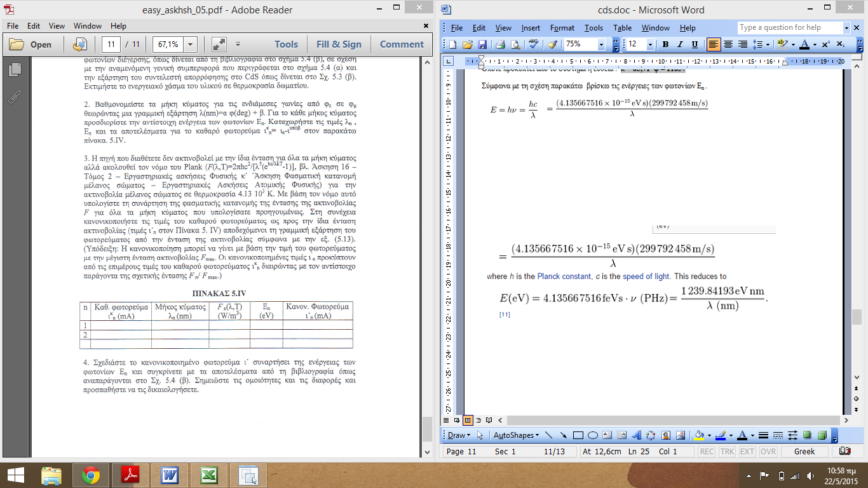
Task: Toggle Underline formatting in Word
Action: click(695, 44)
